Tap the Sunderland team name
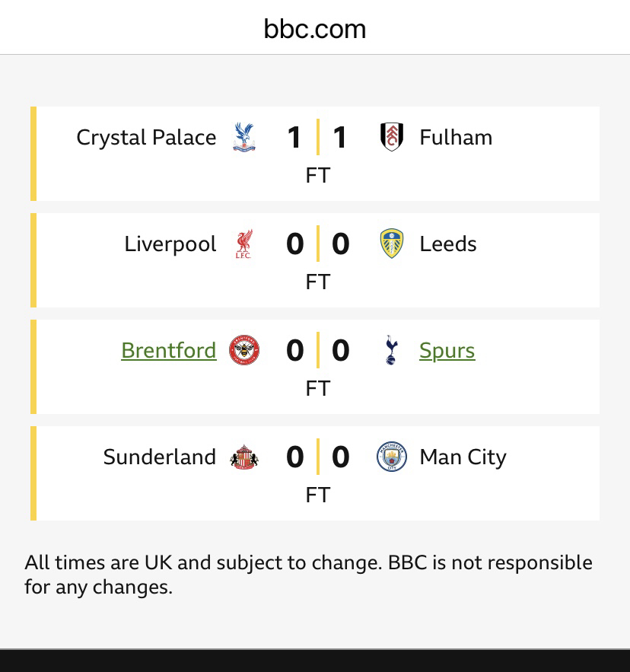Image resolution: width=630 pixels, height=672 pixels. point(160,457)
